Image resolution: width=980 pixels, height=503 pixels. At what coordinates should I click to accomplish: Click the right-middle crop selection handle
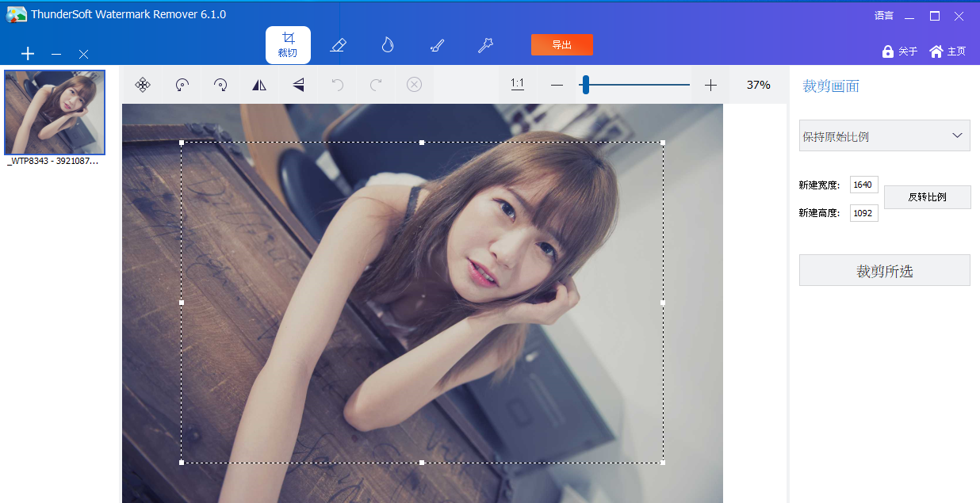(x=663, y=303)
